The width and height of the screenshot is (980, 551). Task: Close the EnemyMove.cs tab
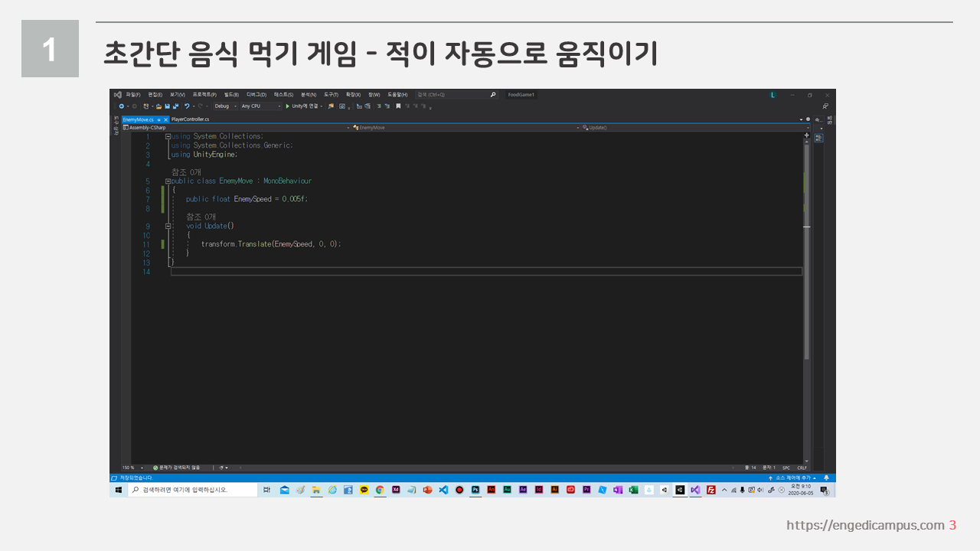(165, 119)
